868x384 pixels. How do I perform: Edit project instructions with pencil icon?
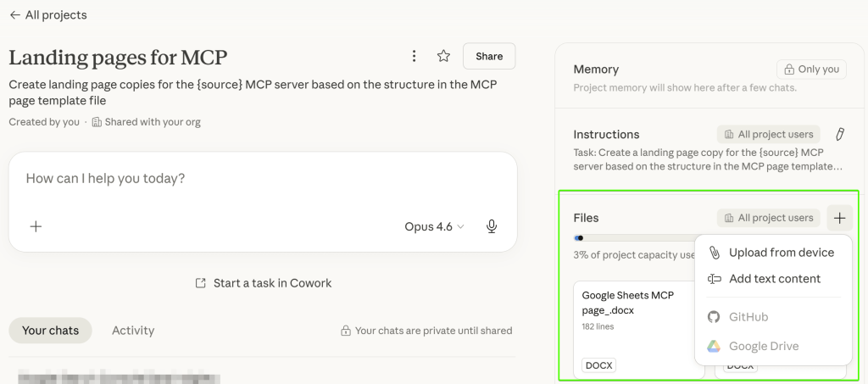[840, 135]
